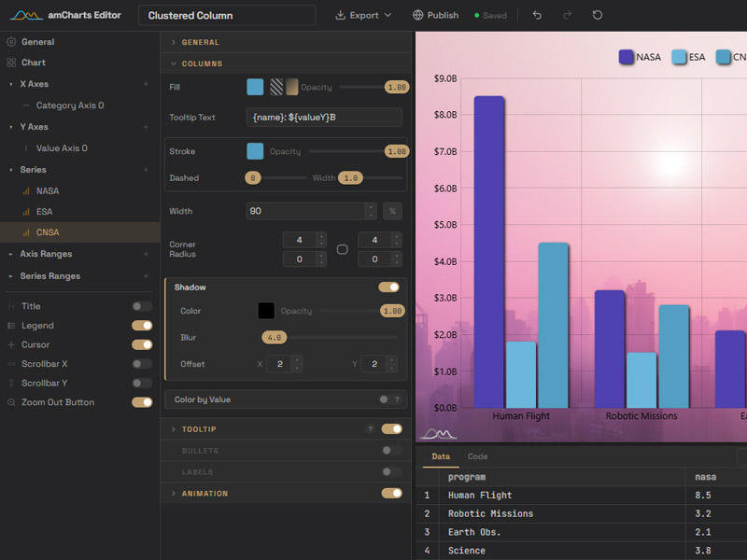Click the Publish button
This screenshot has width=747, height=560.
[435, 15]
